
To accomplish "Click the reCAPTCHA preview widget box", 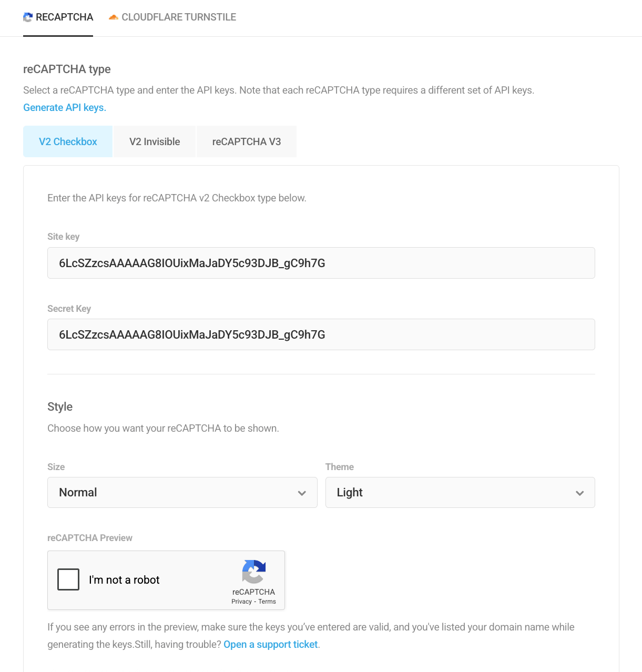I will click(x=166, y=580).
